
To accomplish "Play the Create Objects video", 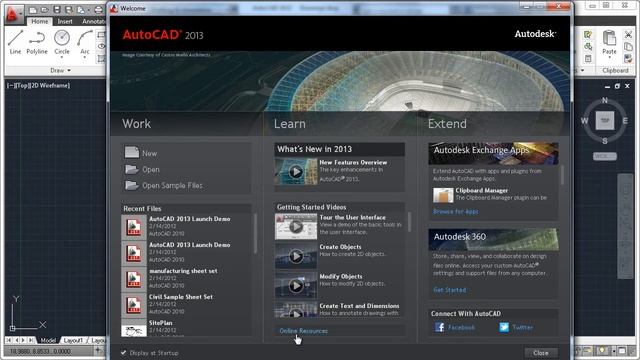I will pyautogui.click(x=296, y=256).
